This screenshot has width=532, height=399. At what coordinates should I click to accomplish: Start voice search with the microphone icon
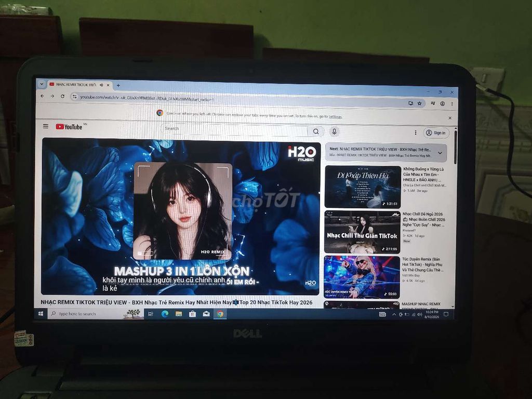coord(334,131)
